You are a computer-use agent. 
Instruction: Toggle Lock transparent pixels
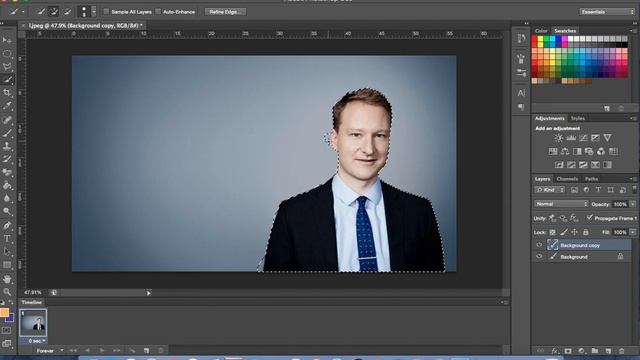pyautogui.click(x=552, y=232)
